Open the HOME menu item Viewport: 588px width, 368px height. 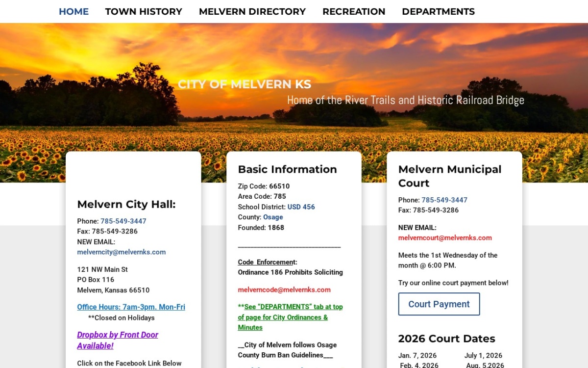73,11
